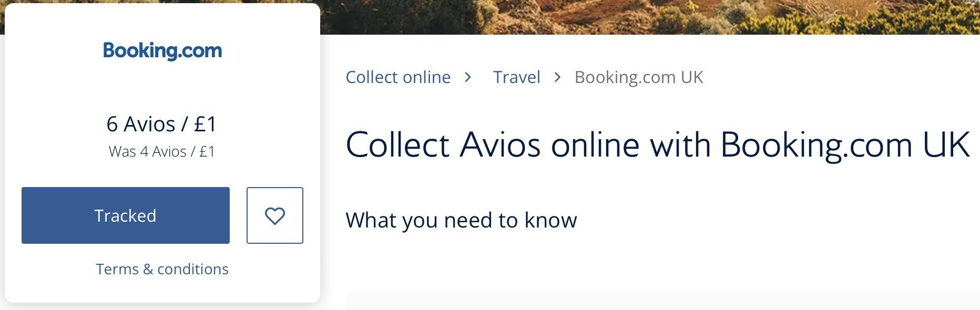Image resolution: width=980 pixels, height=310 pixels.
Task: Click chevron after Travel breadcrumb
Action: point(558,78)
